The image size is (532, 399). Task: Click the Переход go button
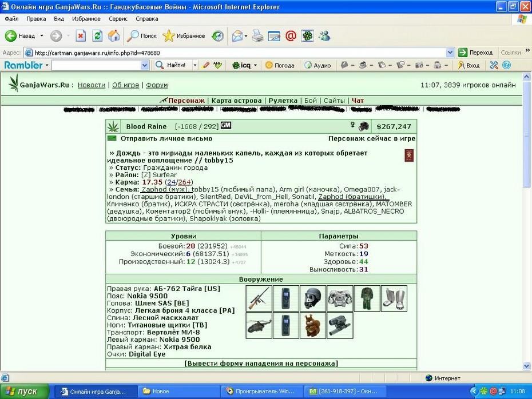pyautogui.click(x=475, y=53)
